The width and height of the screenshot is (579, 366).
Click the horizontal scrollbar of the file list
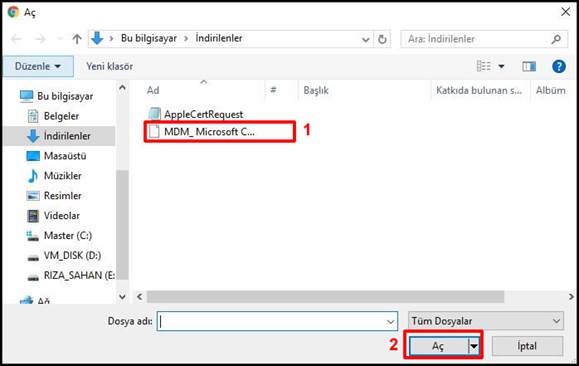point(325,297)
